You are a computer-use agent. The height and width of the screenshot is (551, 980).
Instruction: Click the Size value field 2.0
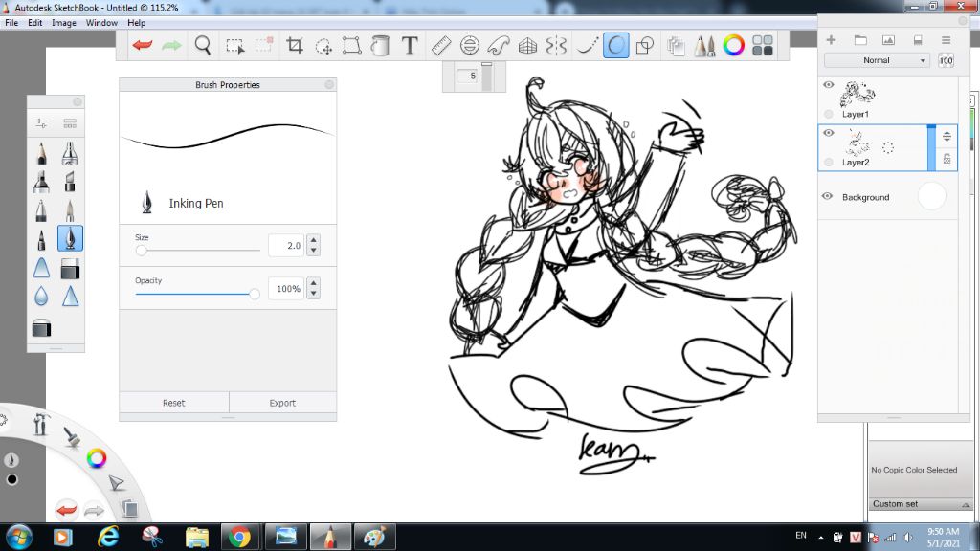point(286,246)
